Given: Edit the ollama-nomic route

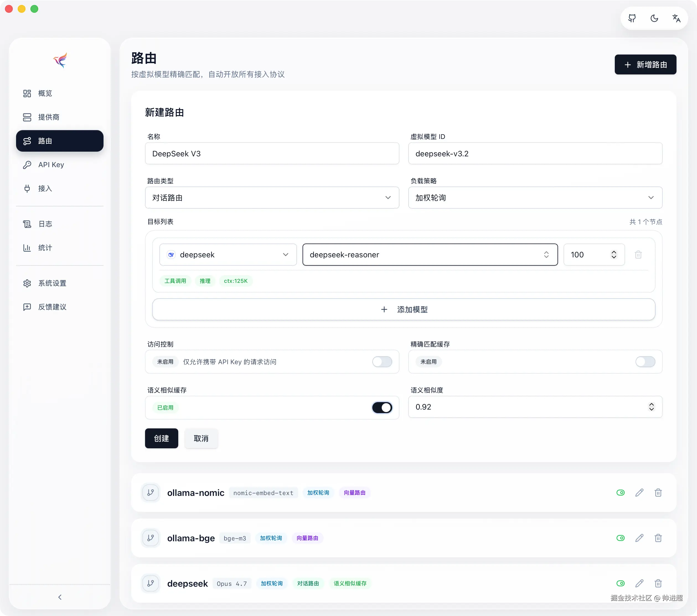Looking at the screenshot, I should pyautogui.click(x=639, y=493).
